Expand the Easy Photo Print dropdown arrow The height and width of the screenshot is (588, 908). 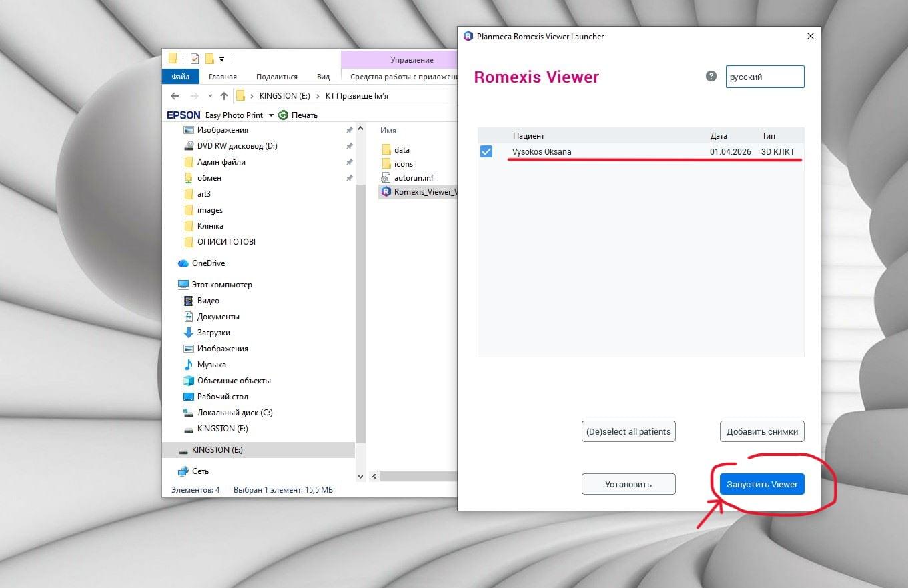click(x=271, y=115)
